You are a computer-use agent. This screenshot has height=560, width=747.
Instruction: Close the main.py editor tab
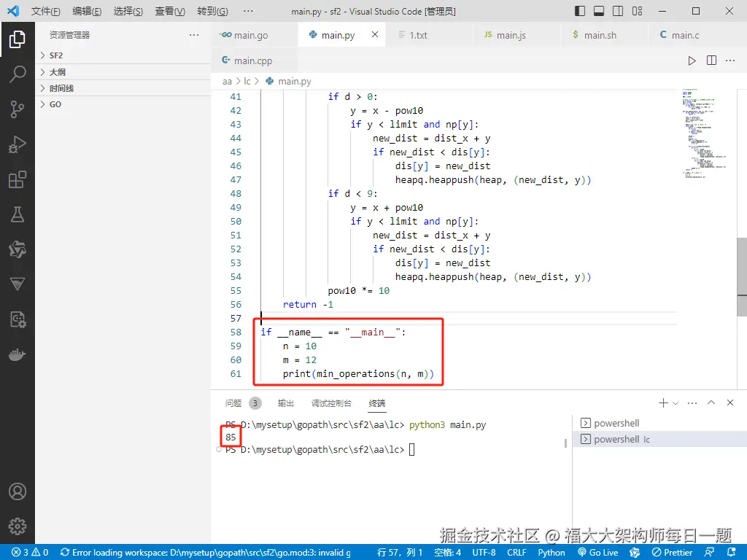pyautogui.click(x=375, y=34)
